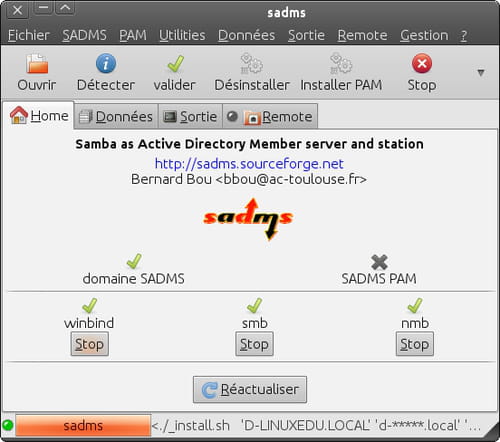Click the green valider checkmark

(x=176, y=63)
